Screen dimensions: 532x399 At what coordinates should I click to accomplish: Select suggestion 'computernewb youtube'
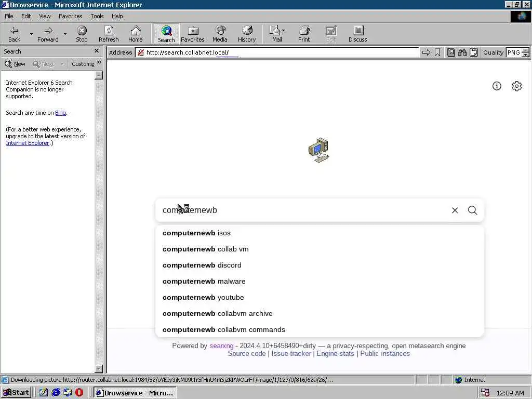(320, 298)
